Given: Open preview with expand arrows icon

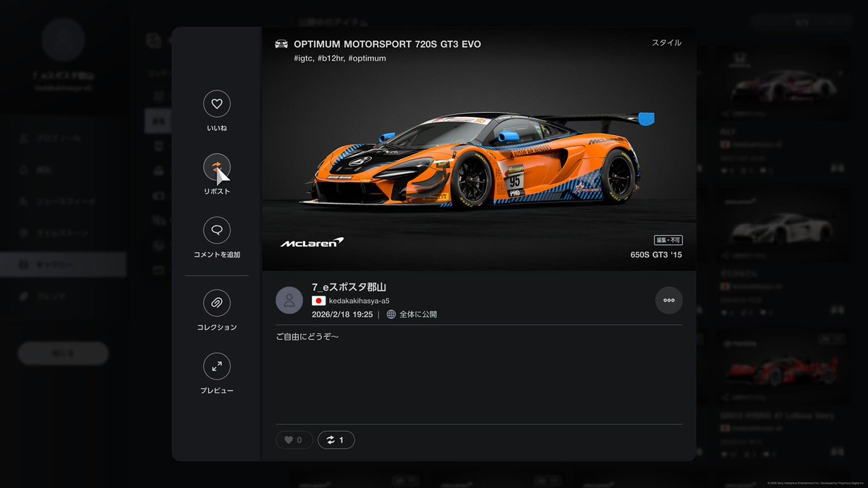Looking at the screenshot, I should point(217,367).
